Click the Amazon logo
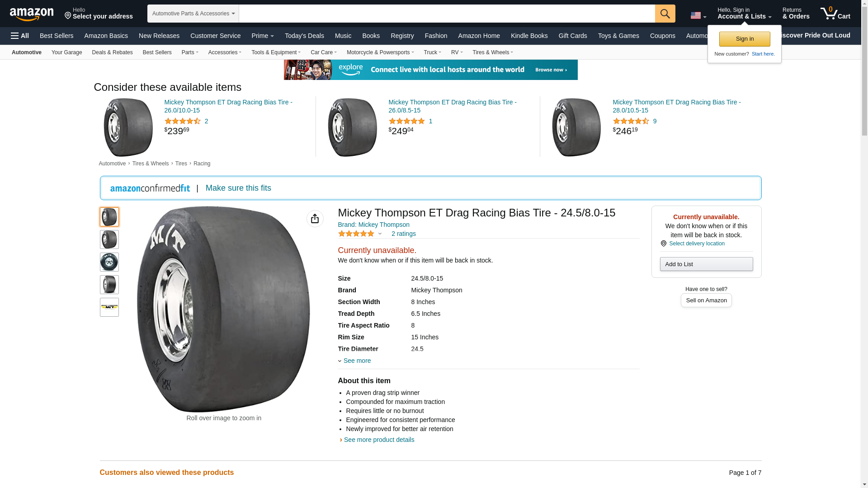The height and width of the screenshot is (488, 868). click(32, 14)
